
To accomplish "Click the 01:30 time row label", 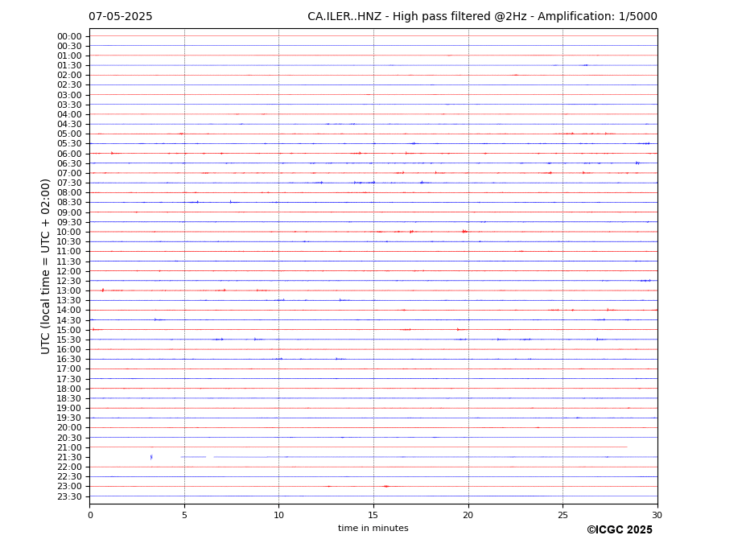I will (x=69, y=66).
